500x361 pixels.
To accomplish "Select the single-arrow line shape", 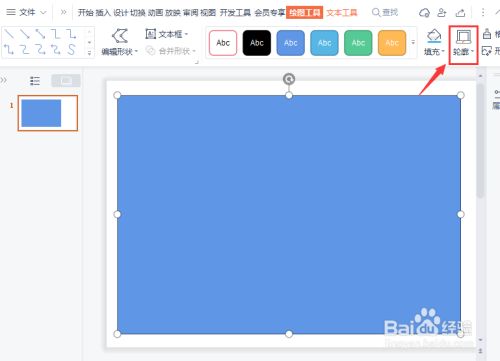I will point(25,34).
